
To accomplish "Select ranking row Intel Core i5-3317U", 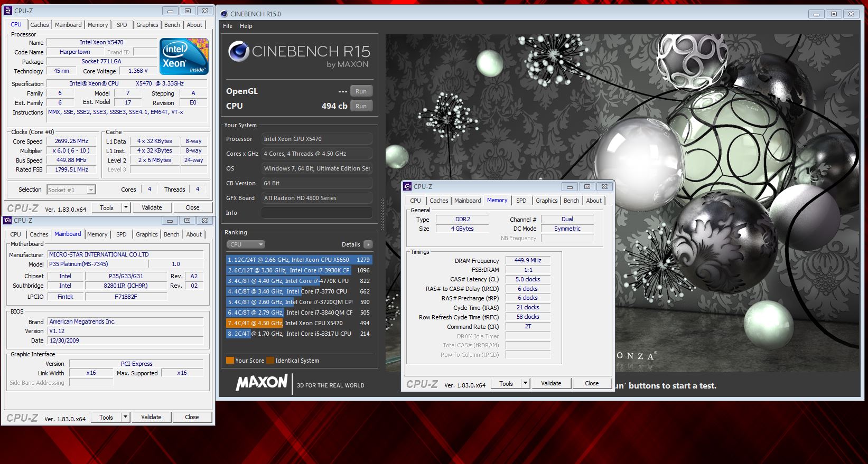I will 299,334.
